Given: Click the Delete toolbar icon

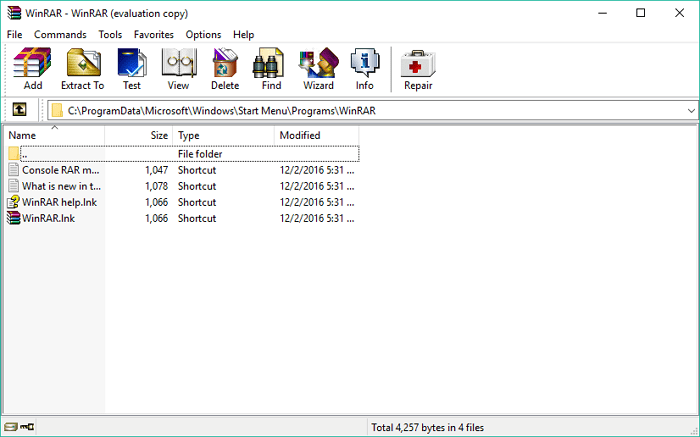Looking at the screenshot, I should click(225, 69).
